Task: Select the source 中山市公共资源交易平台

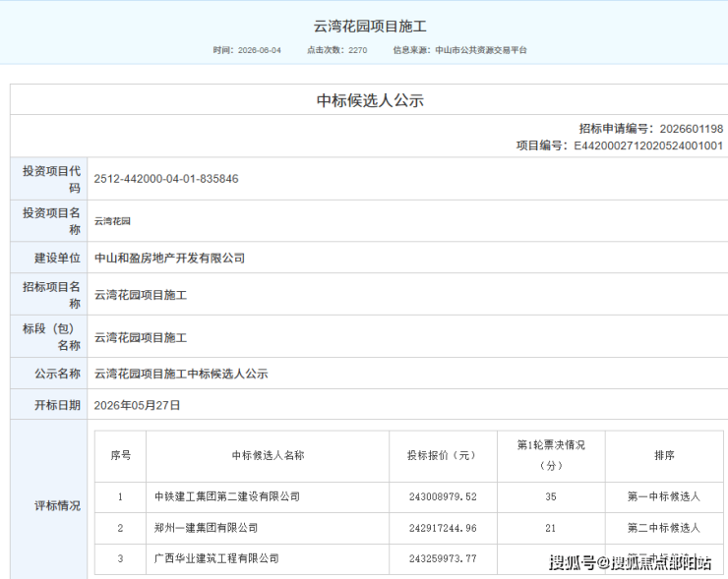Action: click(481, 50)
